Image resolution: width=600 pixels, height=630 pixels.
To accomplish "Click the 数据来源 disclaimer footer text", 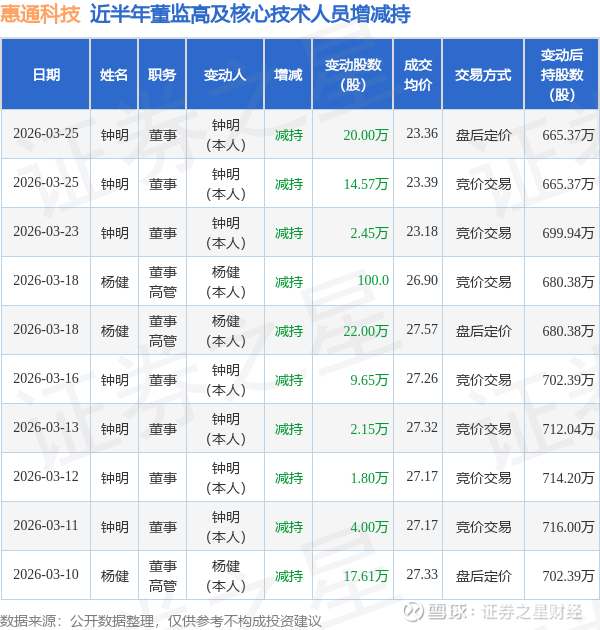I will click(x=161, y=621).
